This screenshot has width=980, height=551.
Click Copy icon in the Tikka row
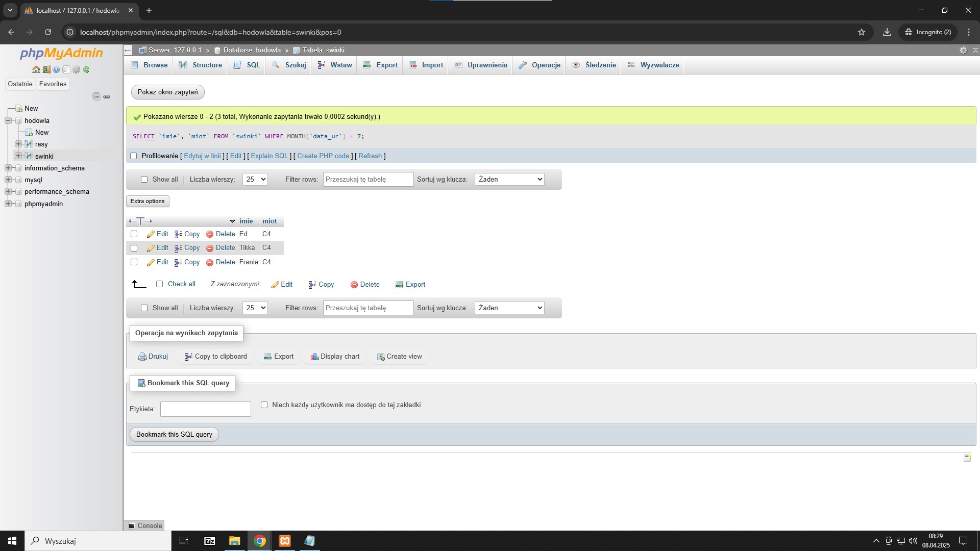178,248
